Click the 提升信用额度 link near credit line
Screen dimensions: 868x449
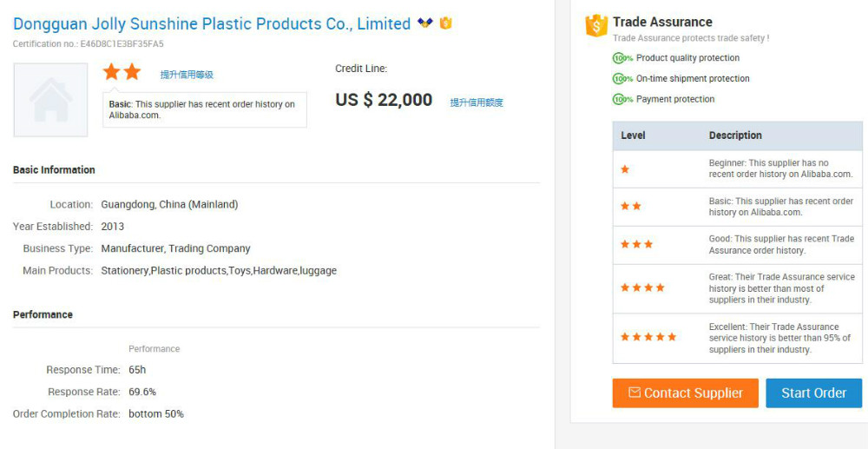[477, 102]
